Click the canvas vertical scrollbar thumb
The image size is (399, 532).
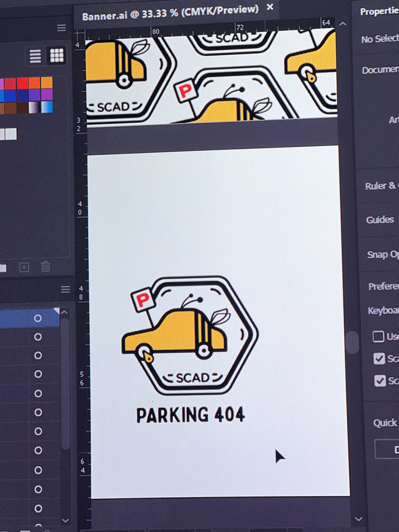pos(353,343)
